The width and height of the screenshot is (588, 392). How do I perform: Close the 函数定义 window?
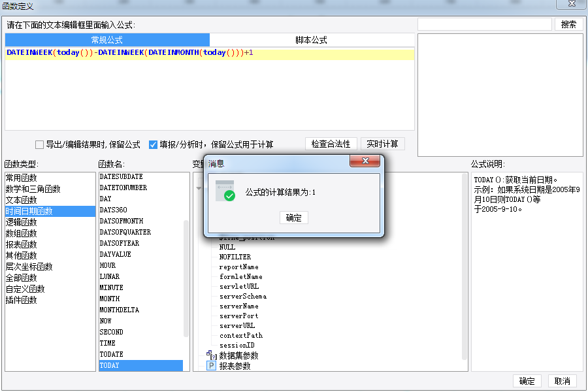(572, 3)
